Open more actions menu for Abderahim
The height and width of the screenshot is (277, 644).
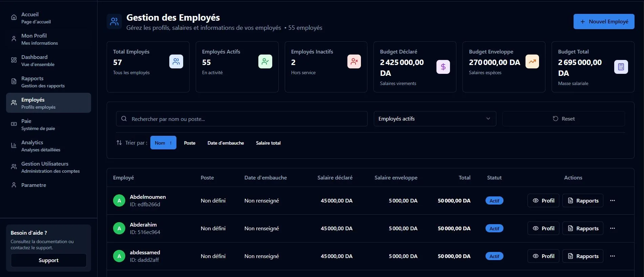tap(613, 229)
